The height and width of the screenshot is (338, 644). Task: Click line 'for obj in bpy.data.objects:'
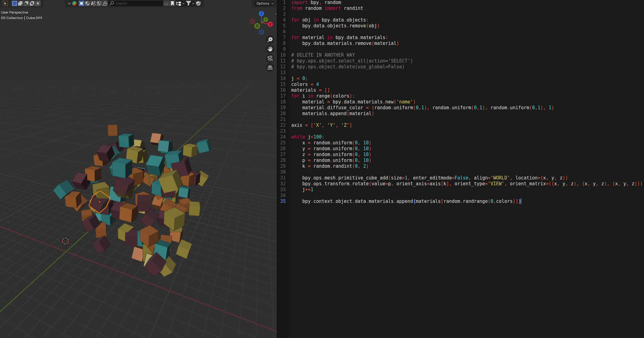click(x=330, y=20)
